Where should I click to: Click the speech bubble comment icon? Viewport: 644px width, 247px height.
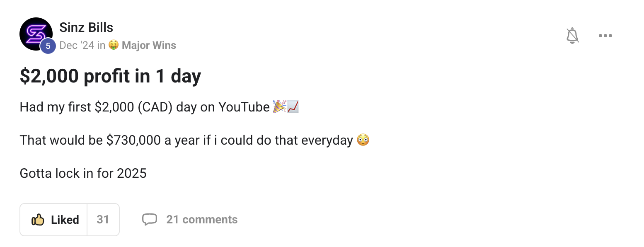[150, 219]
